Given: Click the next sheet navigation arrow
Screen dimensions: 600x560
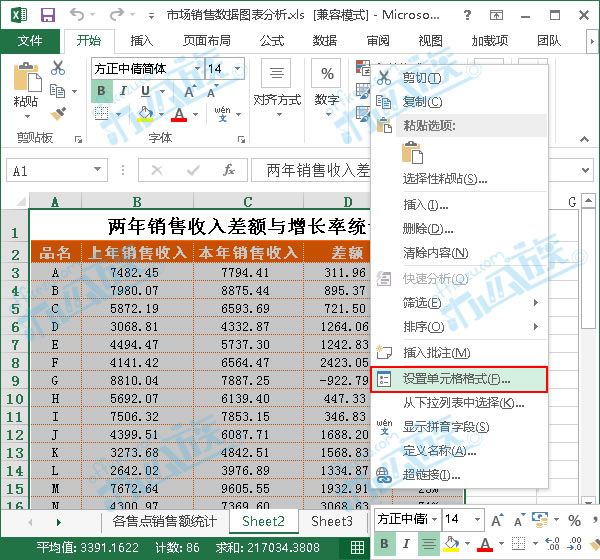Looking at the screenshot, I should [x=59, y=522].
